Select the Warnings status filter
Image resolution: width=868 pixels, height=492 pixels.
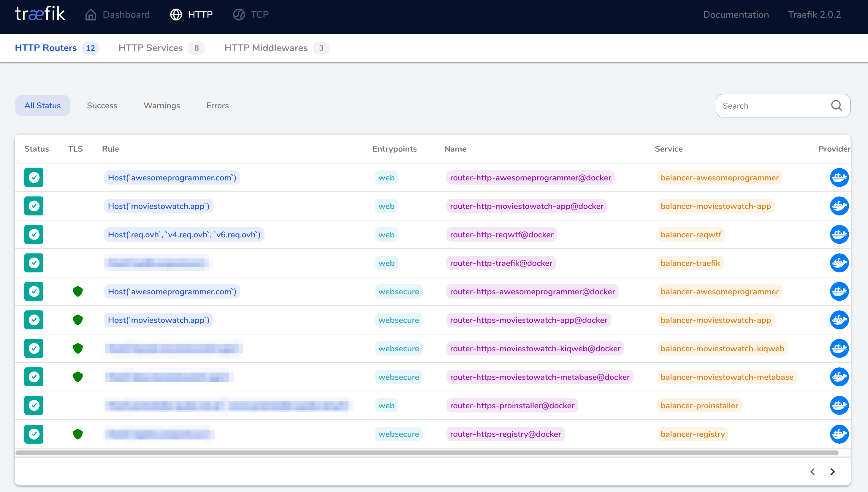coord(161,106)
